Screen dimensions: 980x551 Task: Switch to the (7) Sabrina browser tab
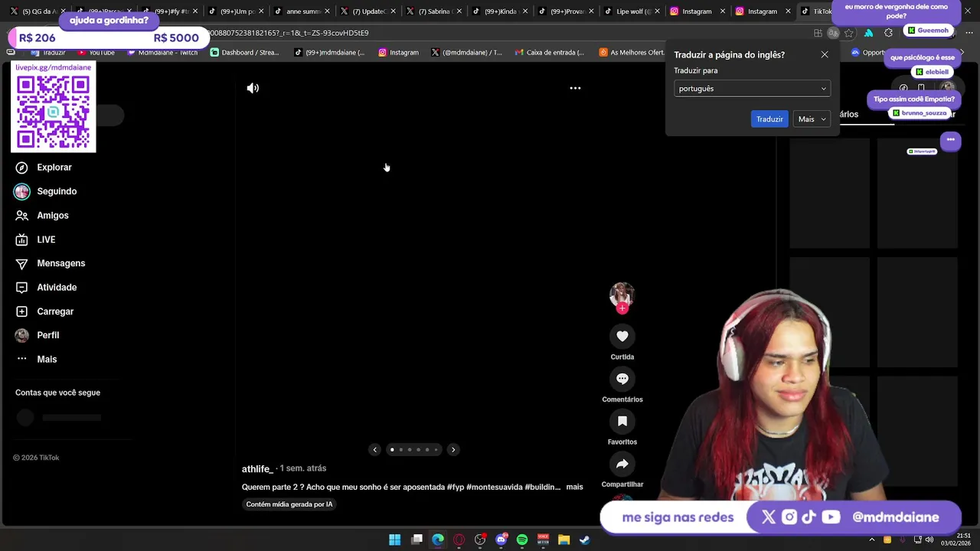[435, 11]
